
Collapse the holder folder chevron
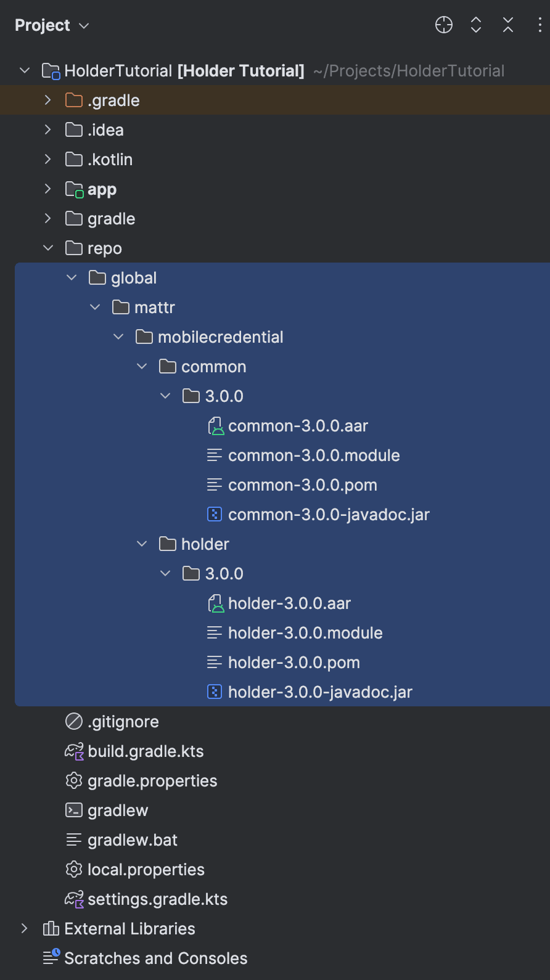pos(142,544)
